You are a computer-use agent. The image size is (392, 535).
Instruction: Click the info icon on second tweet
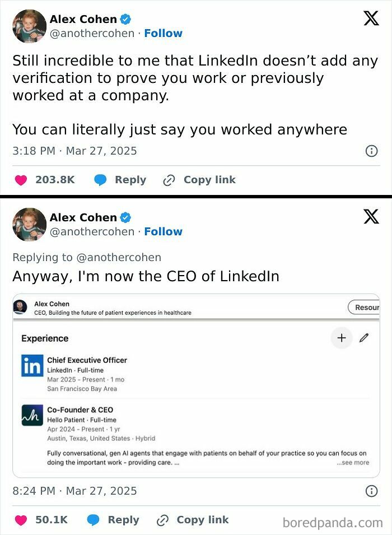point(371,491)
